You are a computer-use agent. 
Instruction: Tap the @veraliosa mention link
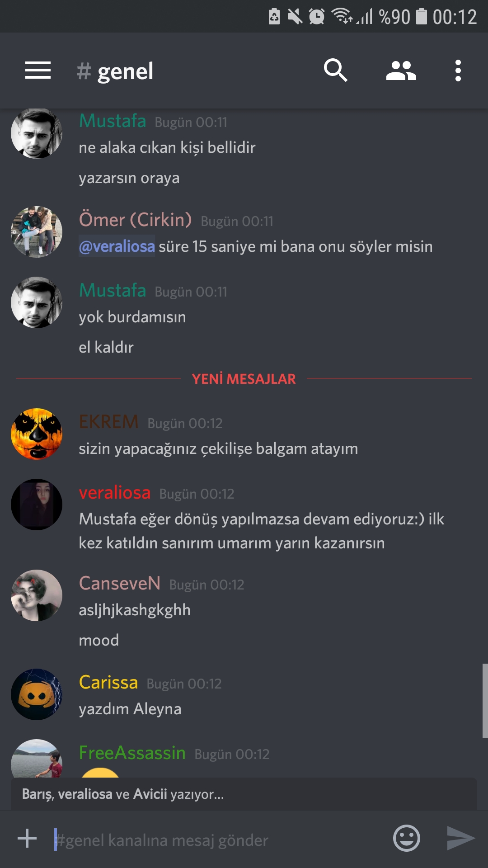[117, 246]
